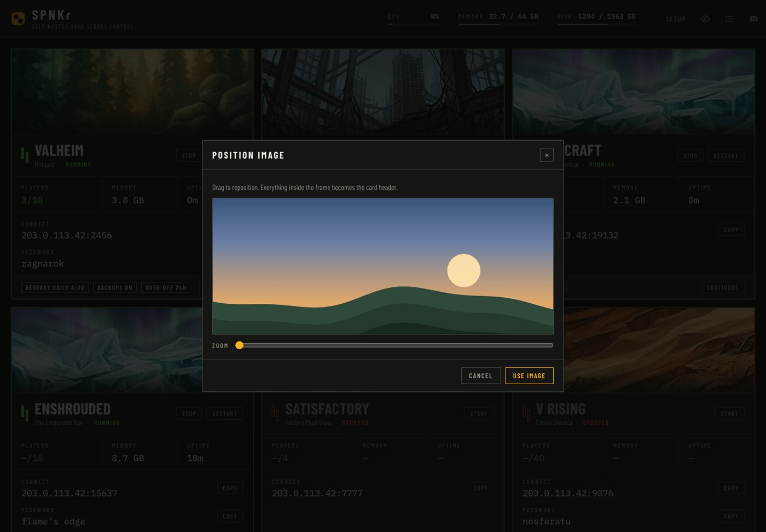Restart the server on the top-right card
766x532 pixels.
(726, 155)
